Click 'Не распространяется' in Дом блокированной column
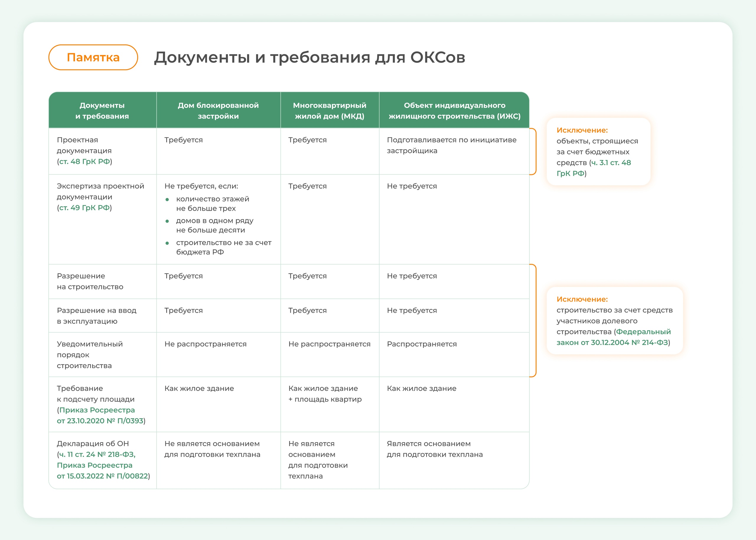Viewport: 756px width, 540px height. (x=206, y=344)
